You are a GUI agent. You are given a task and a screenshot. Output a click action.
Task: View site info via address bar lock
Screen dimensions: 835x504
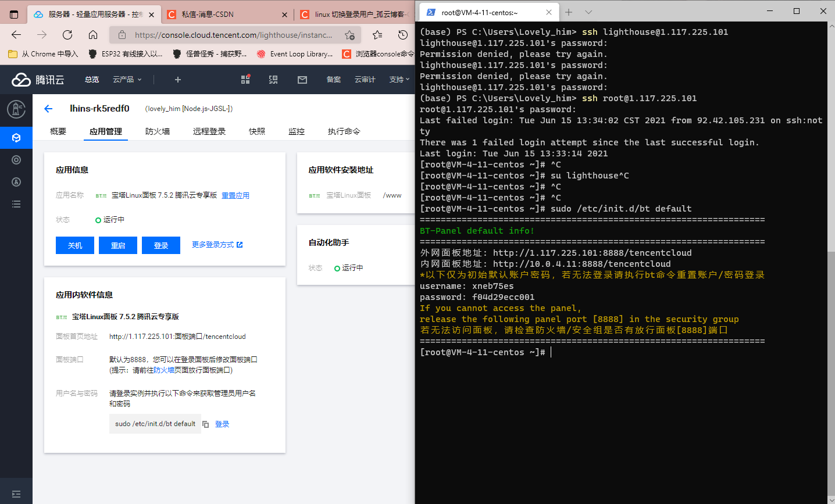(122, 35)
